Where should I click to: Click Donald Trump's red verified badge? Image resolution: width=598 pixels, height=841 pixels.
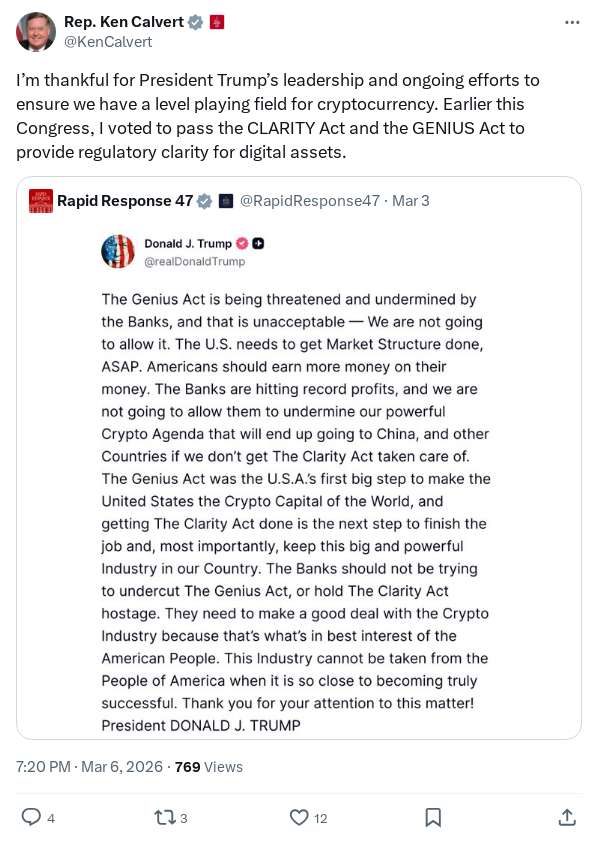242,242
